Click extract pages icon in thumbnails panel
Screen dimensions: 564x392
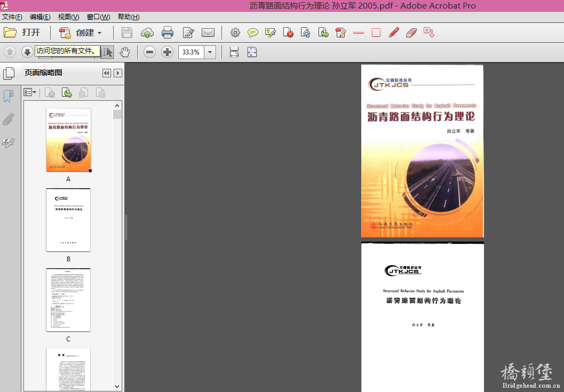pos(67,93)
